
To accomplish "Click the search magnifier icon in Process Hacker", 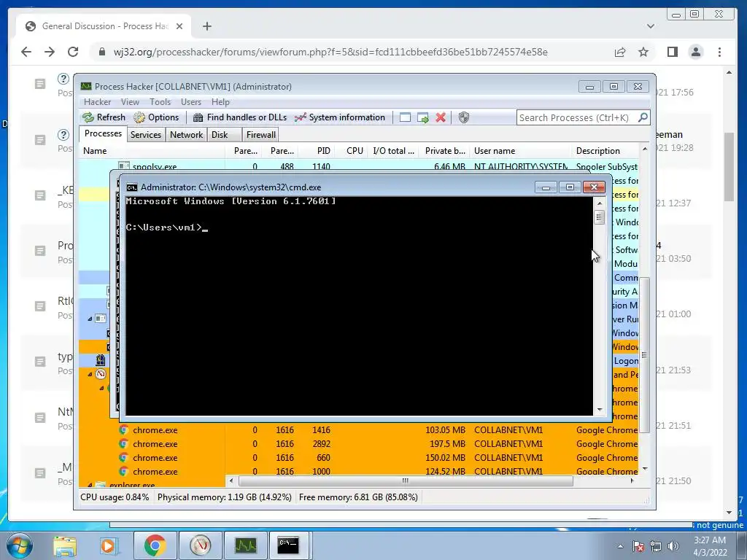I will pyautogui.click(x=643, y=117).
